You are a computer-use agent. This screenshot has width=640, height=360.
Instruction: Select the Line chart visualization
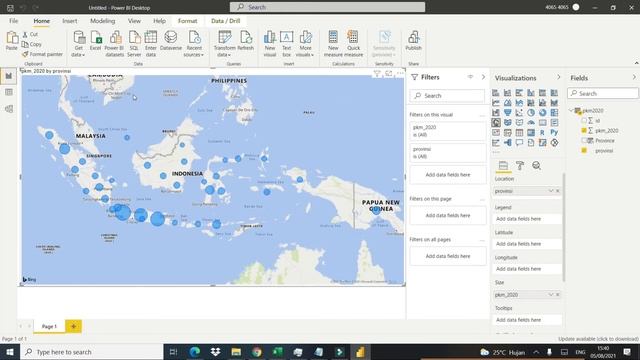coord(496,102)
